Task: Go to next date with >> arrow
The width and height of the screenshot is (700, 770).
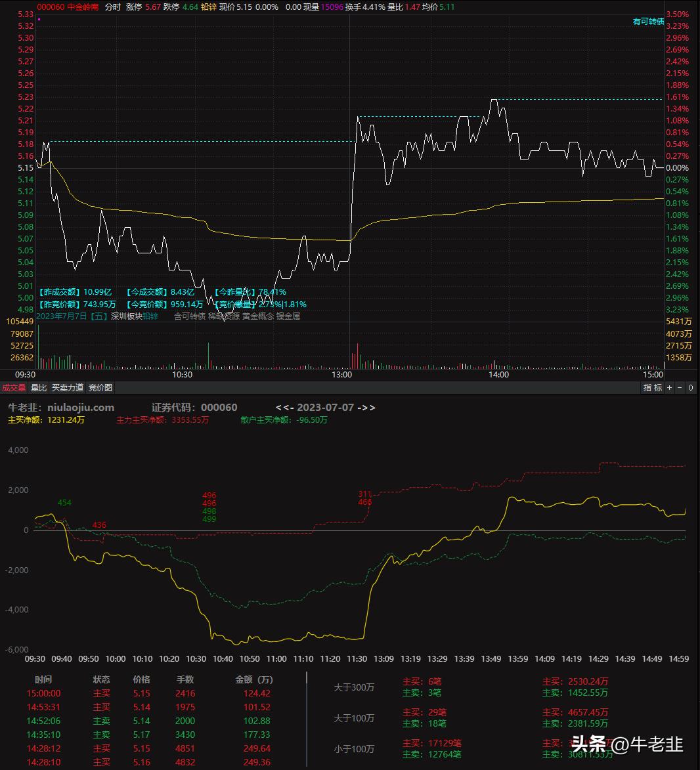Action: coord(369,408)
